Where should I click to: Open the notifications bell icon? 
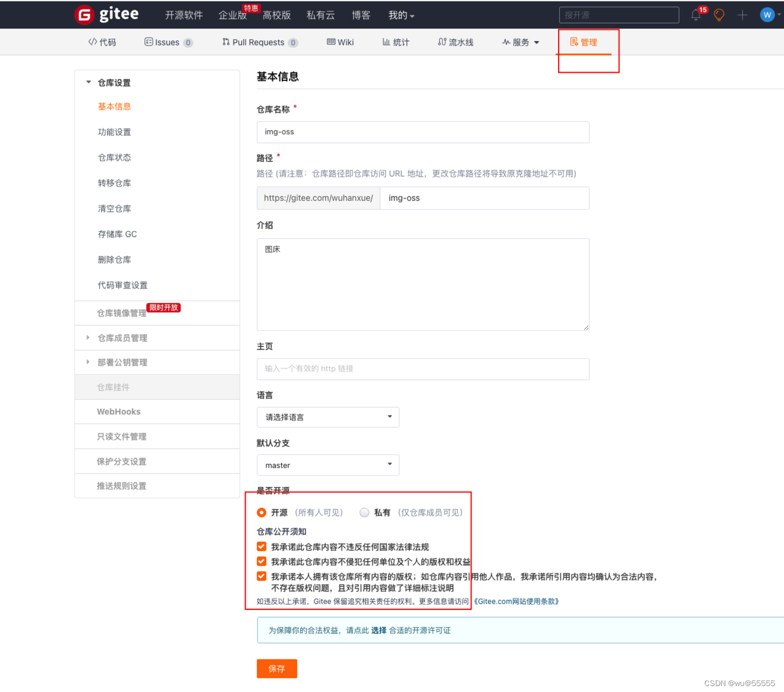pos(696,15)
